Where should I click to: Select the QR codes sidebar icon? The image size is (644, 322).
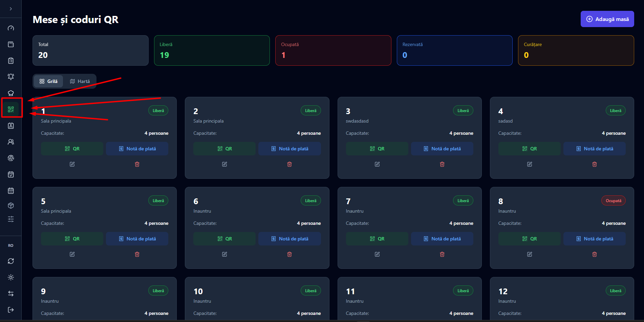coord(11,109)
